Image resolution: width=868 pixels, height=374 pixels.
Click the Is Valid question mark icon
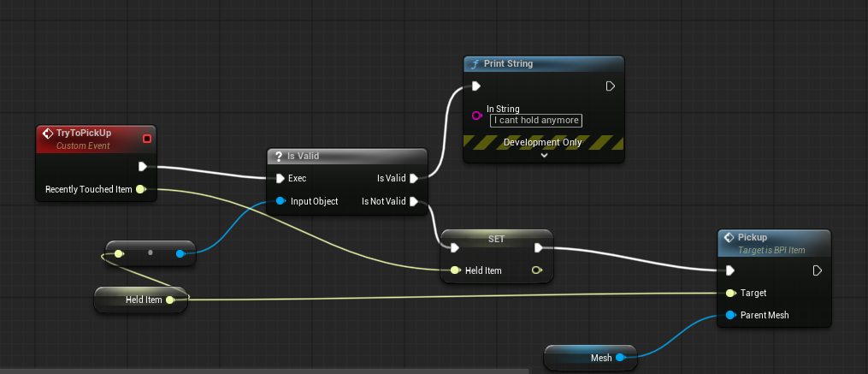click(279, 157)
